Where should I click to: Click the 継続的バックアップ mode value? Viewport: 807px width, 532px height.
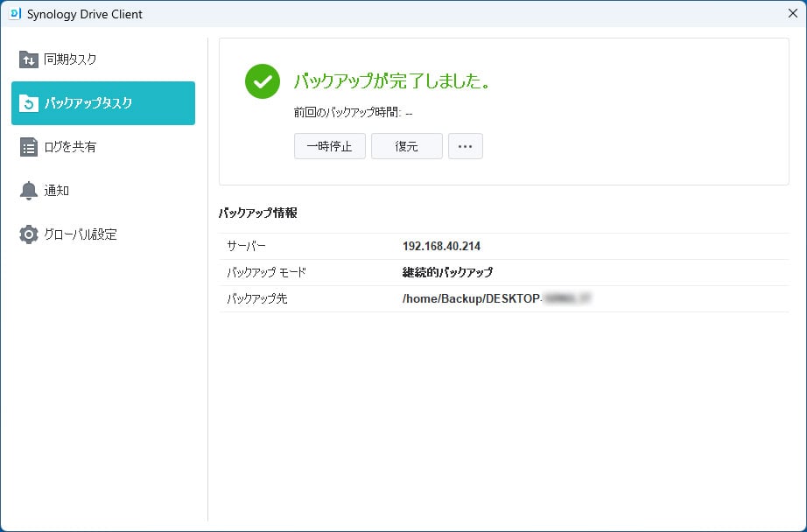(x=447, y=273)
